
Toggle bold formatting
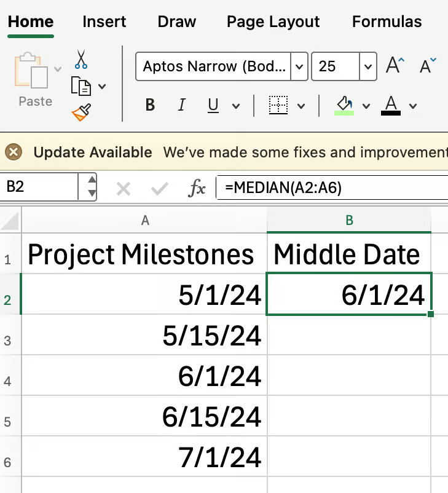(149, 105)
